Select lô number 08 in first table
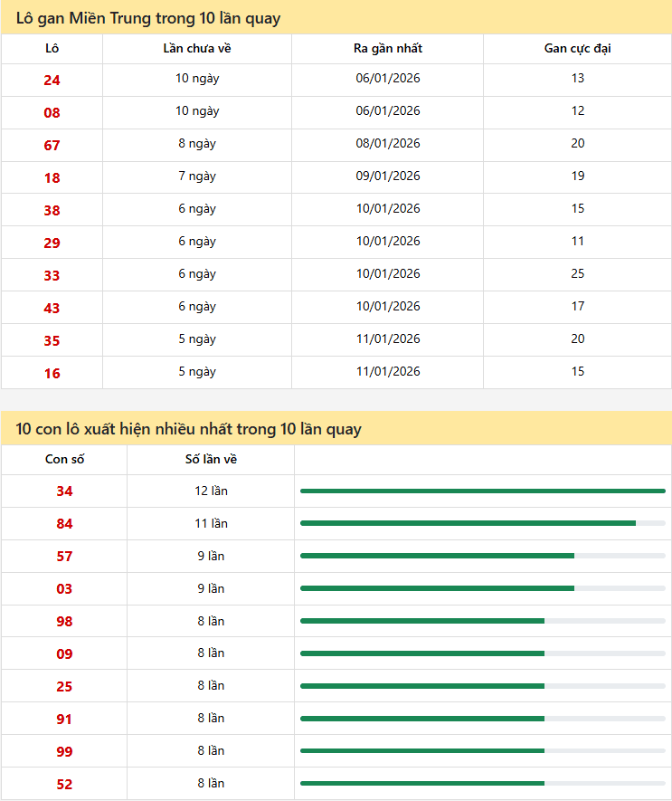This screenshot has width=672, height=801. click(52, 112)
